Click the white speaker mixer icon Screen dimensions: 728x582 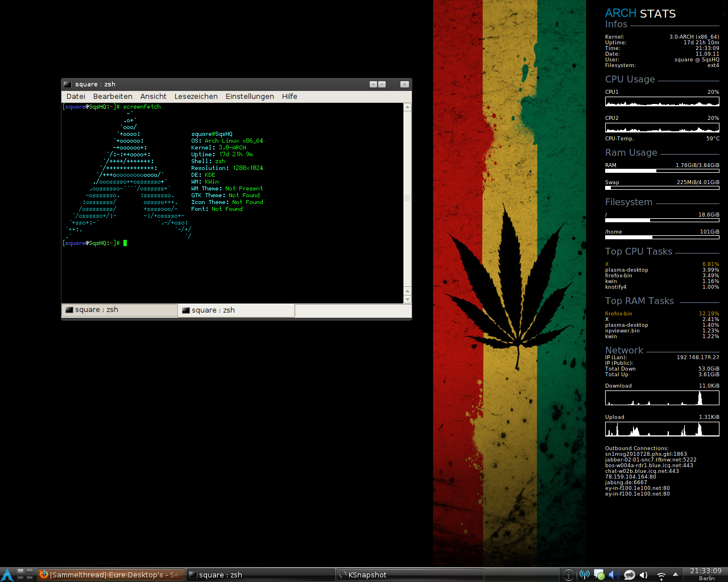(644, 575)
